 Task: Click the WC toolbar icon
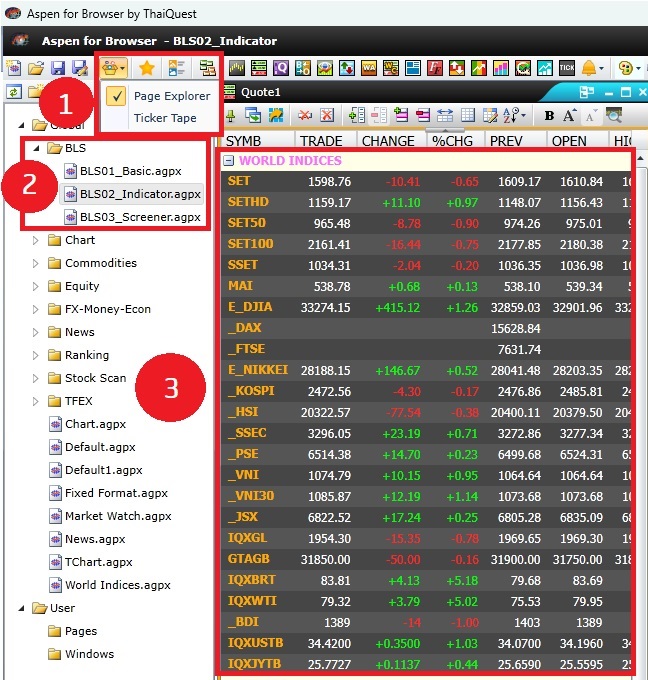(x=391, y=68)
